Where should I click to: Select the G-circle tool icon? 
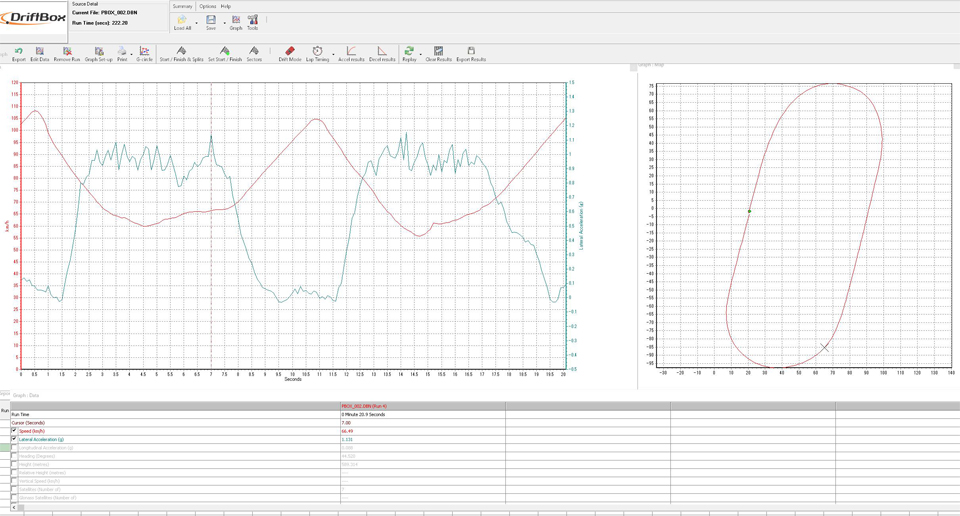[x=144, y=53]
